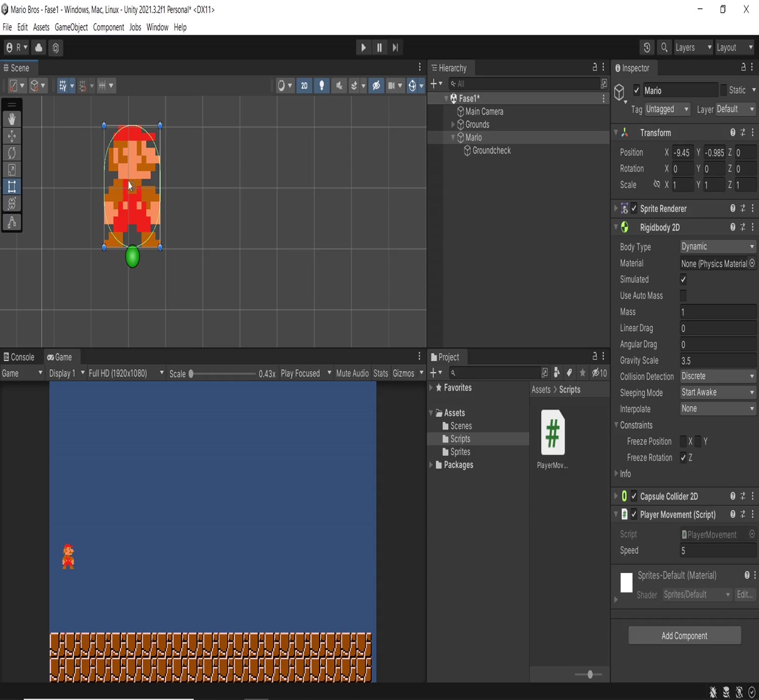This screenshot has height=700, width=759.
Task: Toggle Simulated checkbox
Action: [683, 279]
